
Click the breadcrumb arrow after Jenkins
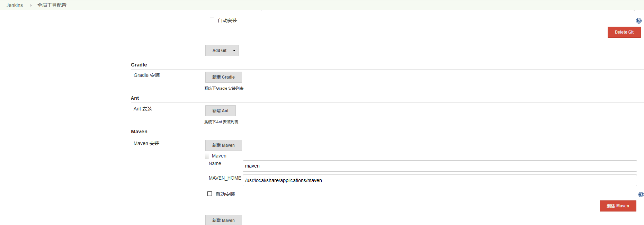[31, 5]
